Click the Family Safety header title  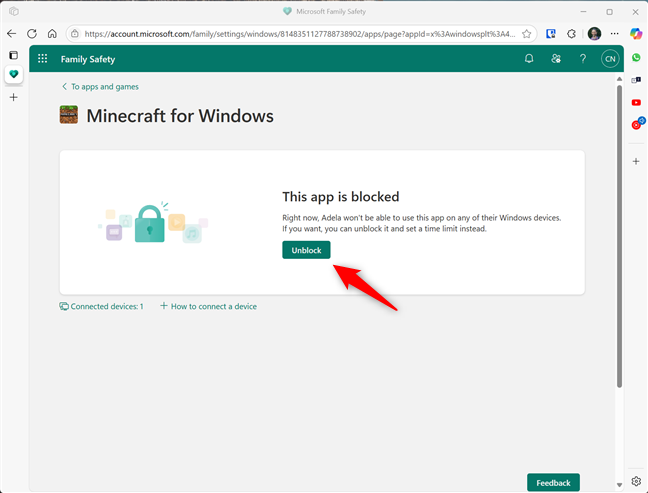coord(88,59)
